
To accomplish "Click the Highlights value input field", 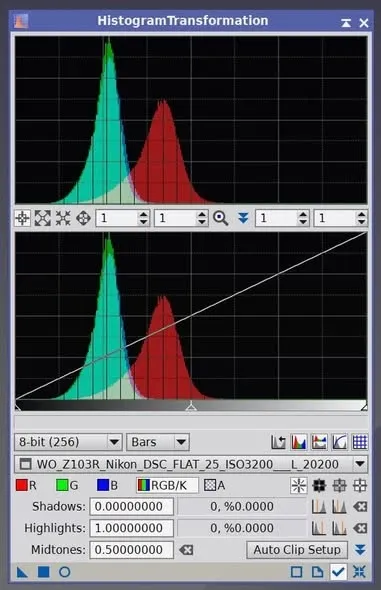I will [x=132, y=528].
